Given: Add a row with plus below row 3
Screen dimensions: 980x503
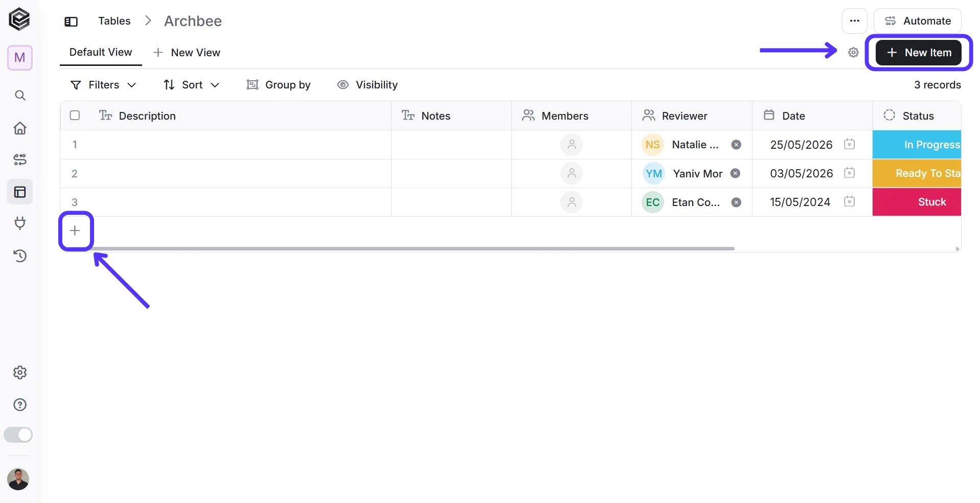Looking at the screenshot, I should [x=75, y=231].
